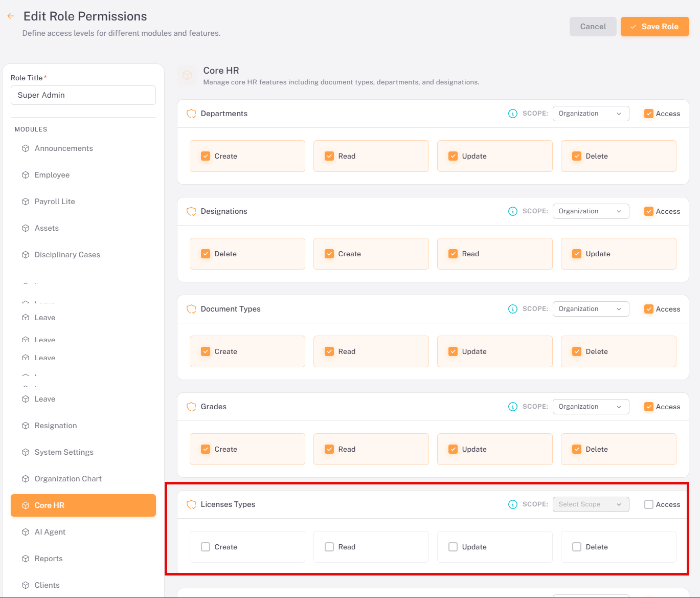Viewport: 700px width, 598px height.
Task: Select the active Core HR module
Action: pos(83,505)
